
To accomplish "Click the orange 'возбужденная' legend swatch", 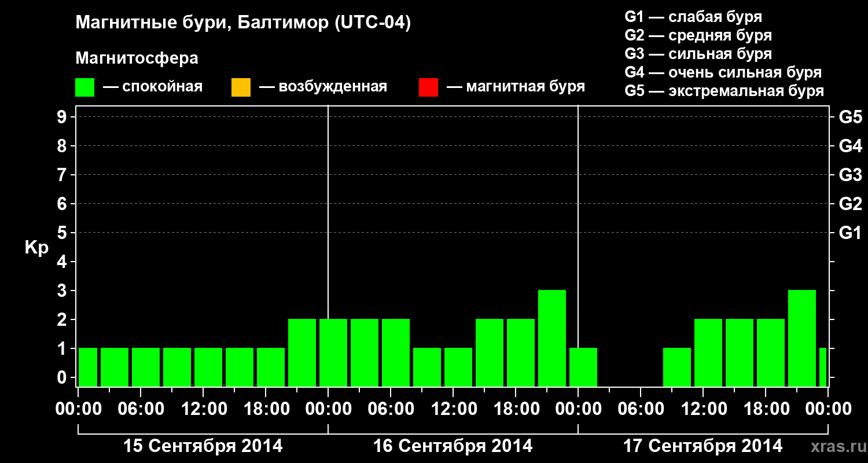I will click(x=241, y=87).
